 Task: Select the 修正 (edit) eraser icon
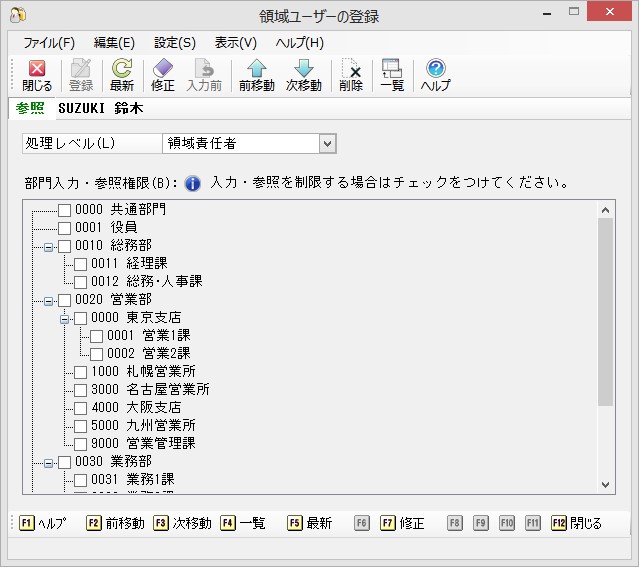pos(162,69)
